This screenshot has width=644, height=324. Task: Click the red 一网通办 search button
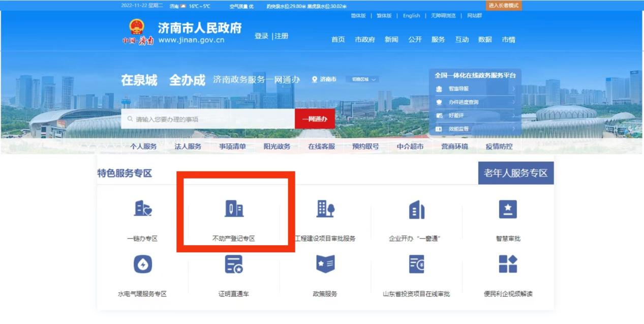click(x=315, y=119)
